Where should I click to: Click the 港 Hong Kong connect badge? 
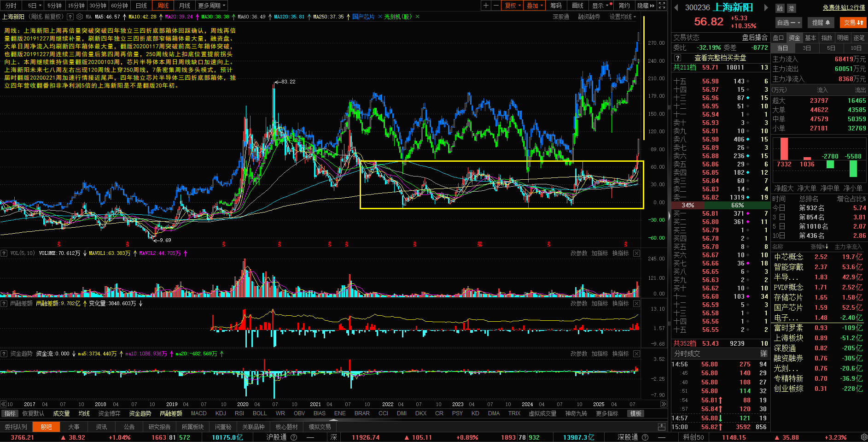(791, 8)
